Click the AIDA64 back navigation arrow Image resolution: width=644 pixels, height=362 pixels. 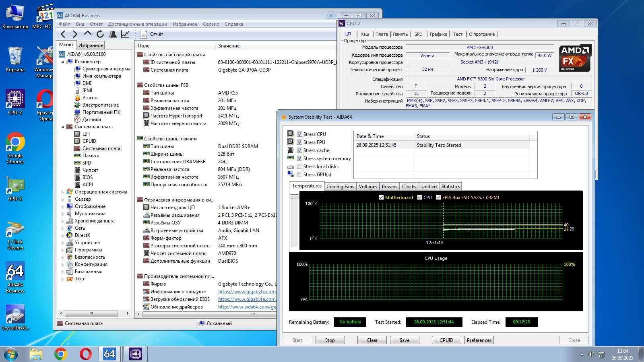coord(63,34)
